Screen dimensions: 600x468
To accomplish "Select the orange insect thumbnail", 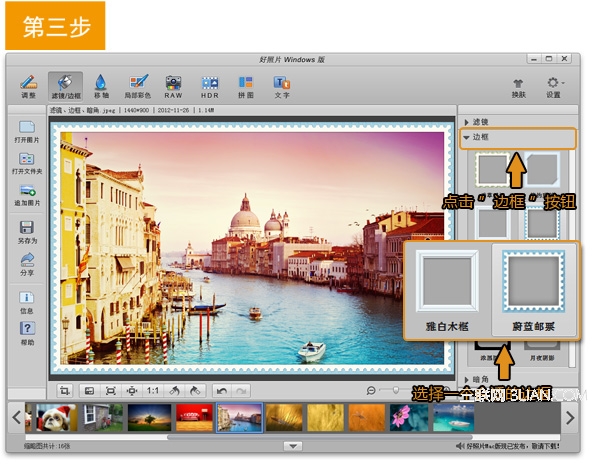I will pyautogui.click(x=367, y=417).
